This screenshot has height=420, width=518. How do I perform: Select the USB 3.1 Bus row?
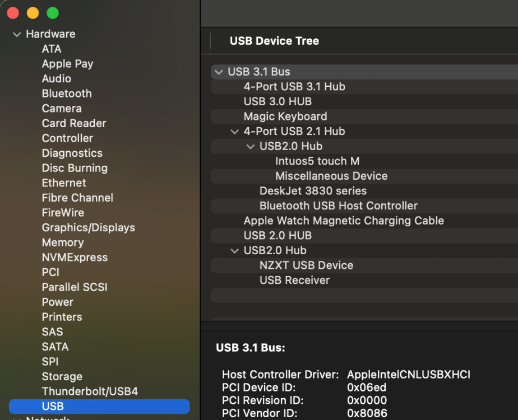(364, 72)
